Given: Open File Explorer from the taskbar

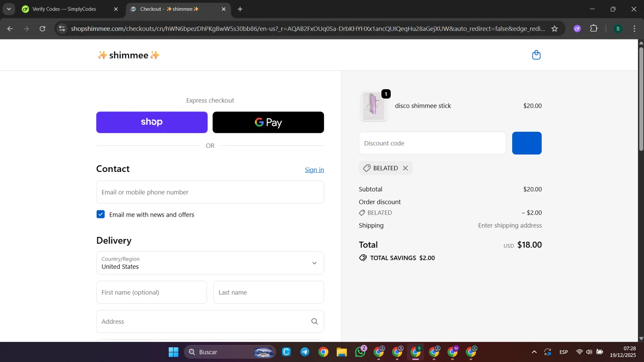Looking at the screenshot, I should 342,352.
